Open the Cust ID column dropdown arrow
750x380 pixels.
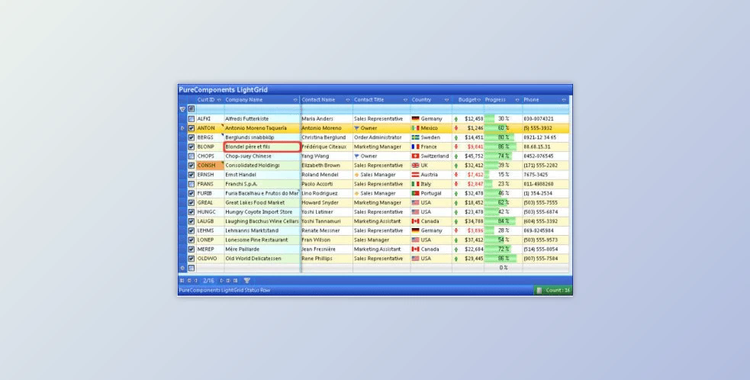pyautogui.click(x=219, y=100)
